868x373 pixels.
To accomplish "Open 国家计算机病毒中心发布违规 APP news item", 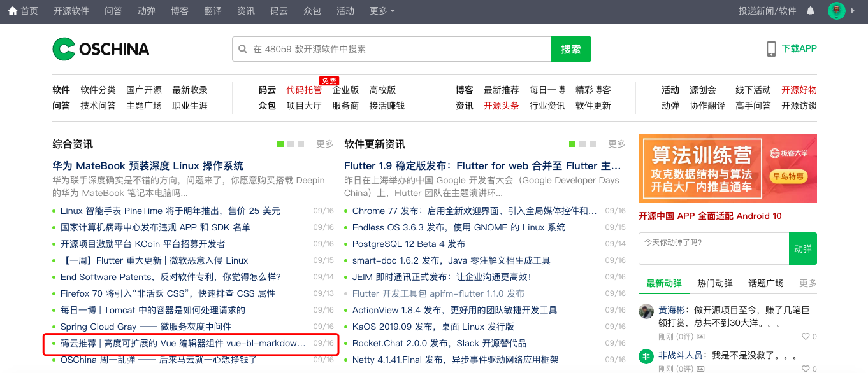I will tap(156, 227).
